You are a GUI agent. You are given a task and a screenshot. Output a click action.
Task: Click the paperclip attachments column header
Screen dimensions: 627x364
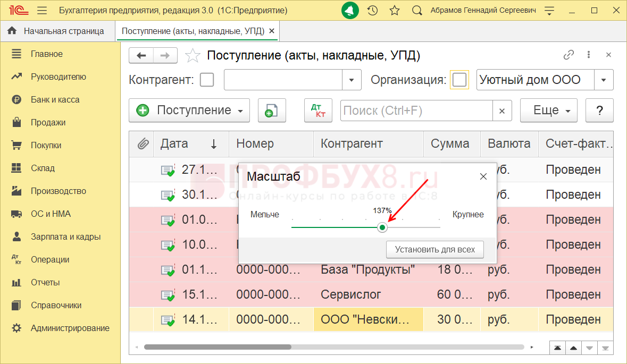tap(143, 143)
